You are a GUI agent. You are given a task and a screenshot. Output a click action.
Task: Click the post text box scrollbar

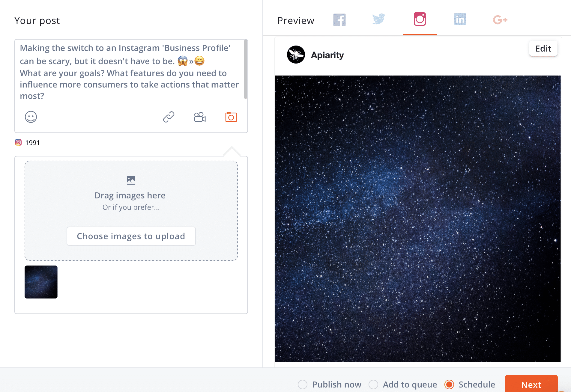[246, 70]
